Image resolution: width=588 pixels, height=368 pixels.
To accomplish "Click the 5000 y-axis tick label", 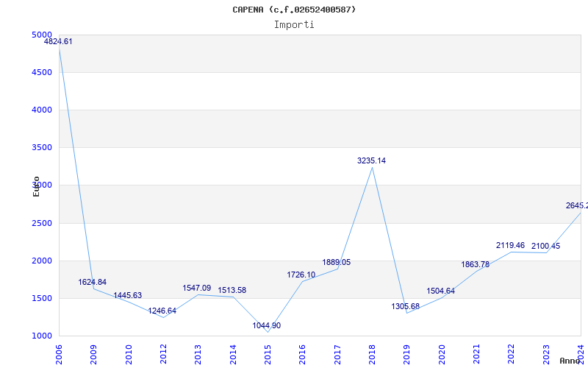I will [42, 35].
